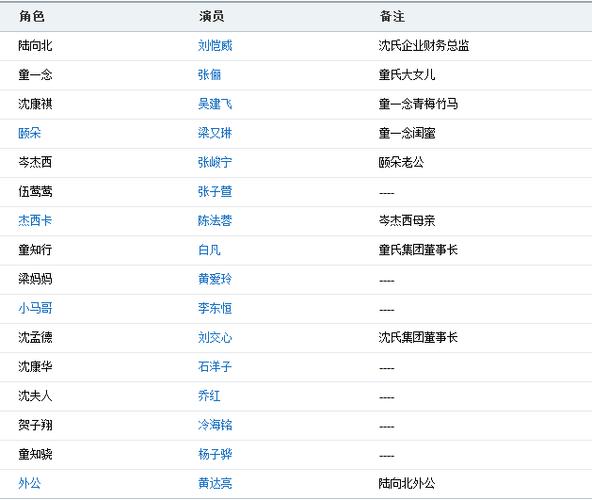Open actor link 黄达亮
The image size is (592, 500).
click(x=215, y=483)
